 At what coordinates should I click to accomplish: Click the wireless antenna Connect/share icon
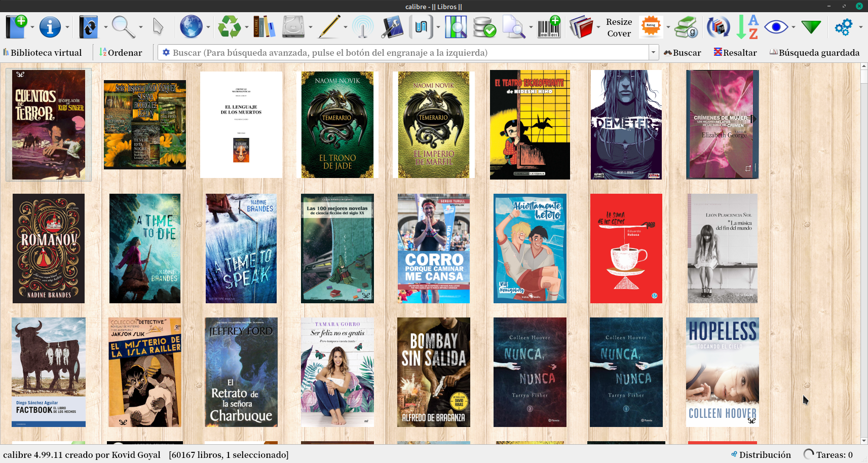click(363, 27)
